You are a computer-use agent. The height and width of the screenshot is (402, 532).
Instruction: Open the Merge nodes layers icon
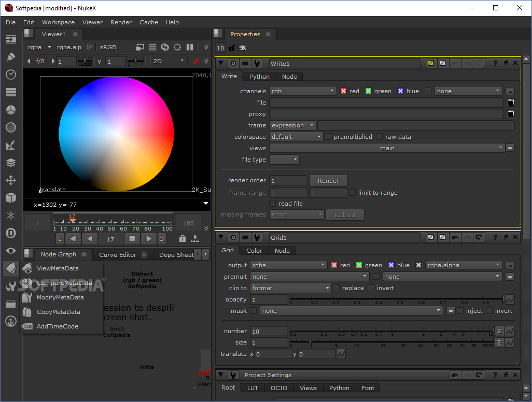11,163
